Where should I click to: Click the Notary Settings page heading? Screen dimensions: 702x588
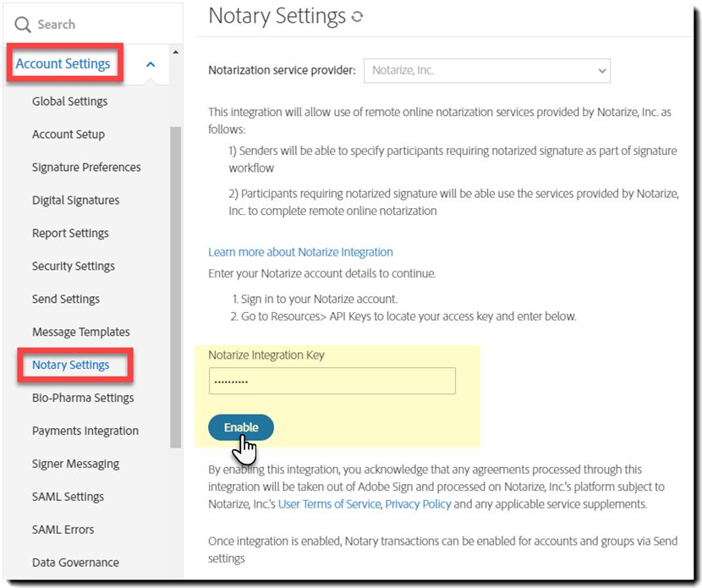click(x=277, y=16)
